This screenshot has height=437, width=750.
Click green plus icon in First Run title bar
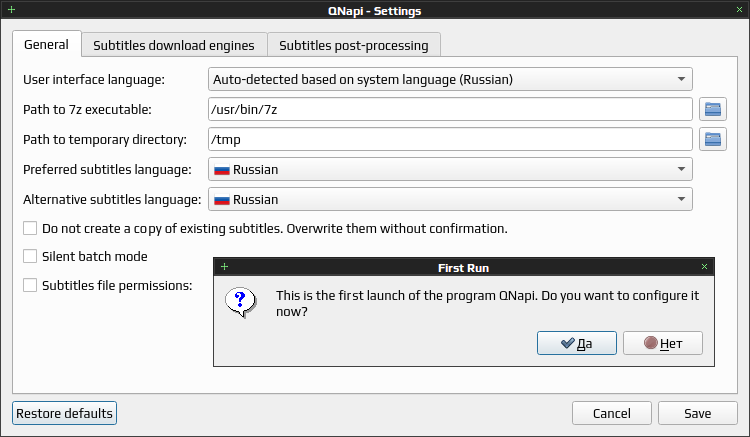pyautogui.click(x=224, y=267)
